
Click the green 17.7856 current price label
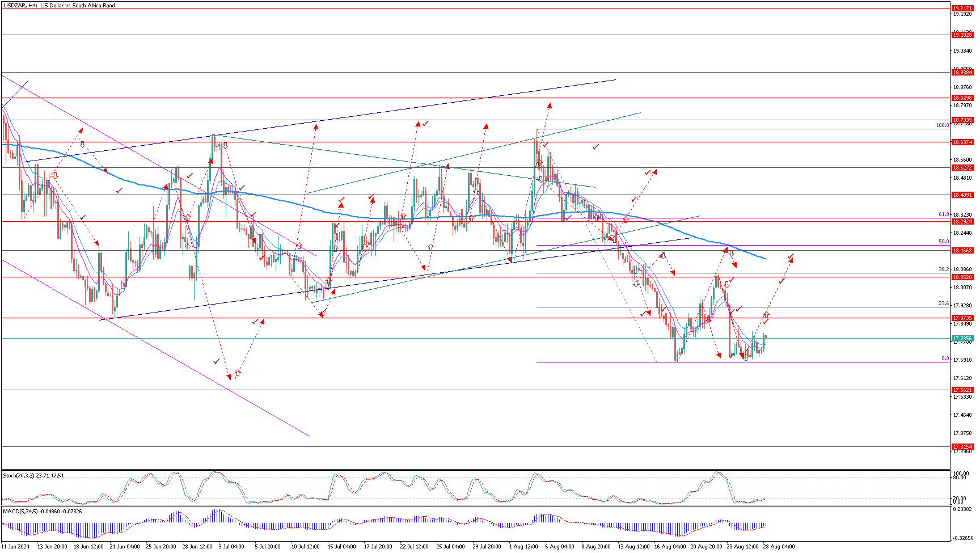coord(962,339)
